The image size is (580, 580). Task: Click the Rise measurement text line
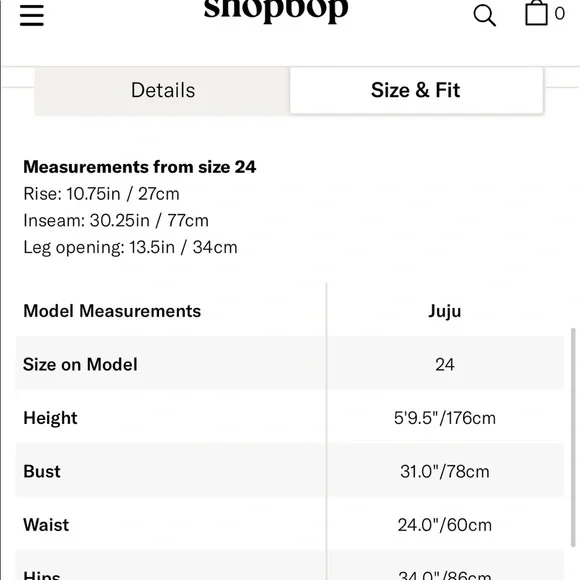click(x=101, y=194)
